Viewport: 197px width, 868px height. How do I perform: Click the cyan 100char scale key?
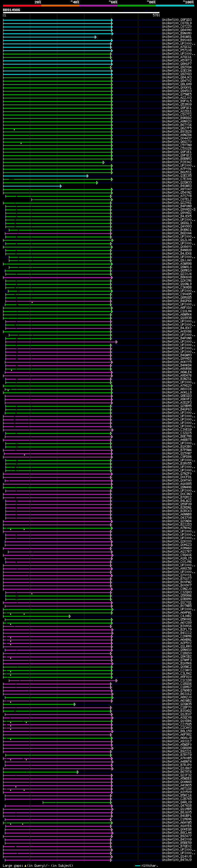coord(137,866)
